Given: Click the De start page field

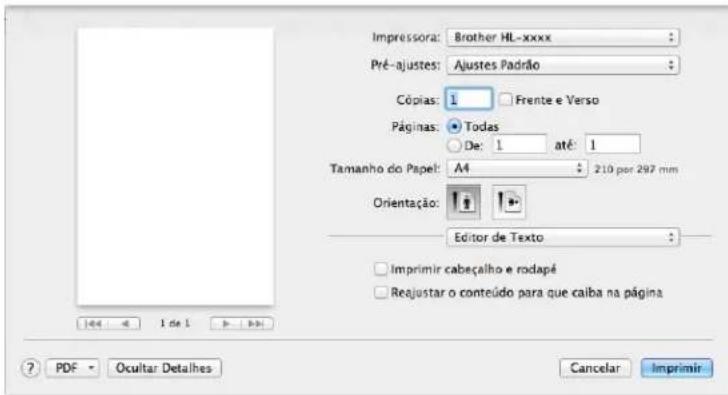Looking at the screenshot, I should (520, 145).
